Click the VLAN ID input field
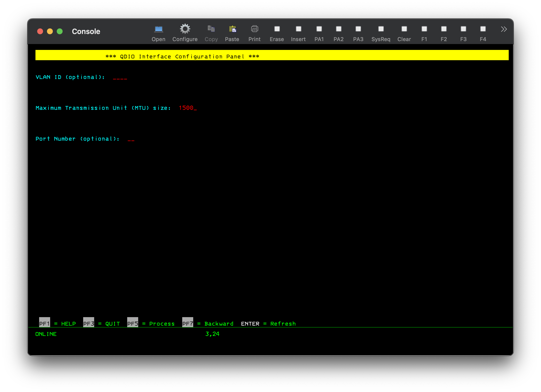This screenshot has width=541, height=392. point(120,77)
